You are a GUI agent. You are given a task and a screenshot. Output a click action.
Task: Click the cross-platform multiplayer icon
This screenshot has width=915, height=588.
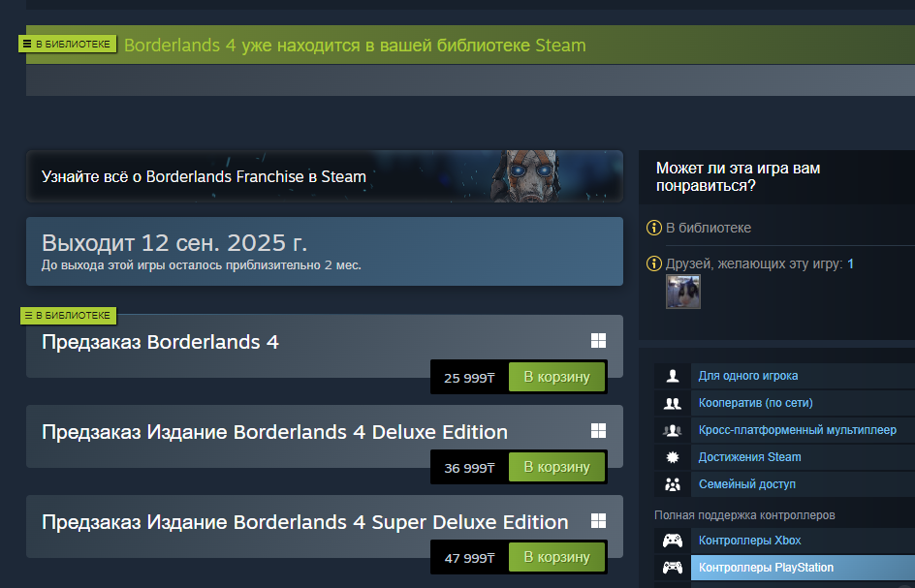pos(673,430)
